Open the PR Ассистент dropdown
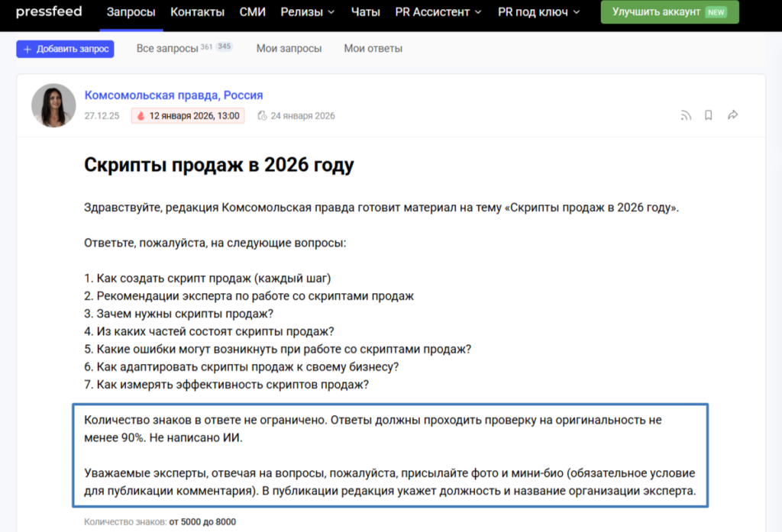The width and height of the screenshot is (782, 532). [x=438, y=12]
